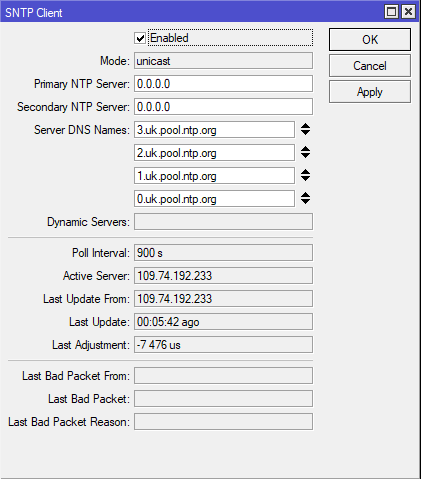Click the Active Server value field
Image resolution: width=422 pixels, height=479 pixels.
tap(223, 276)
